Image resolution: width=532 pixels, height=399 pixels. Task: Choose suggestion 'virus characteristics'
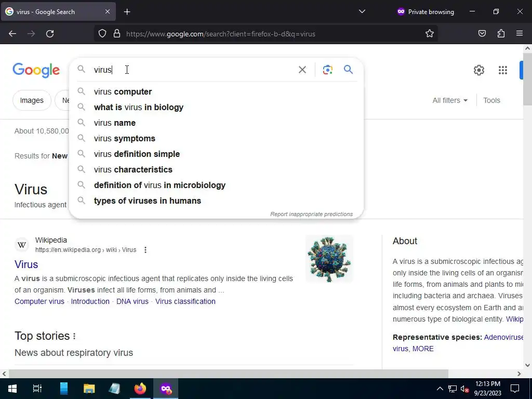coord(216,170)
